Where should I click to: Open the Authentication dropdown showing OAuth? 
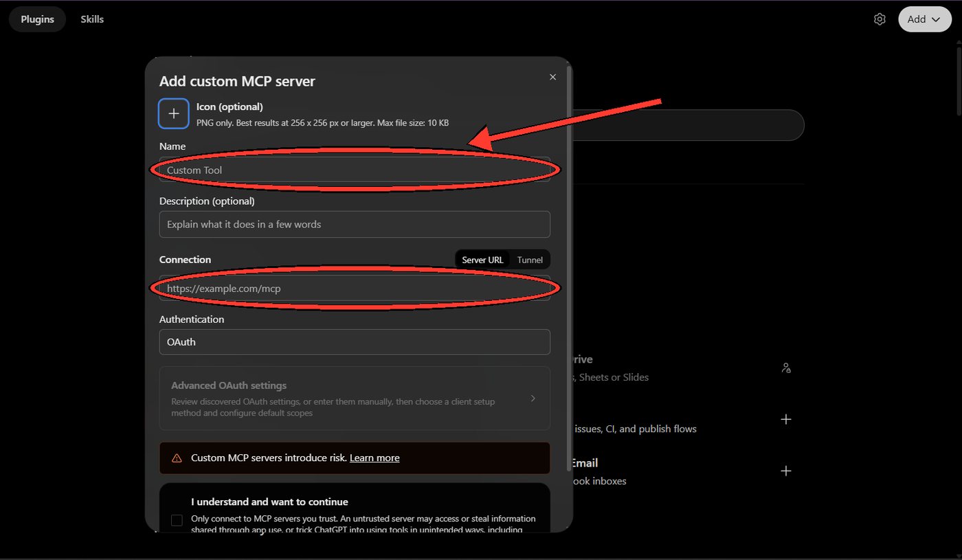tap(355, 341)
